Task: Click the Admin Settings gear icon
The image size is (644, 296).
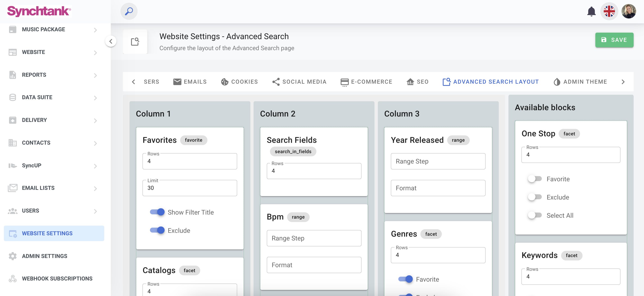Action: 13,256
